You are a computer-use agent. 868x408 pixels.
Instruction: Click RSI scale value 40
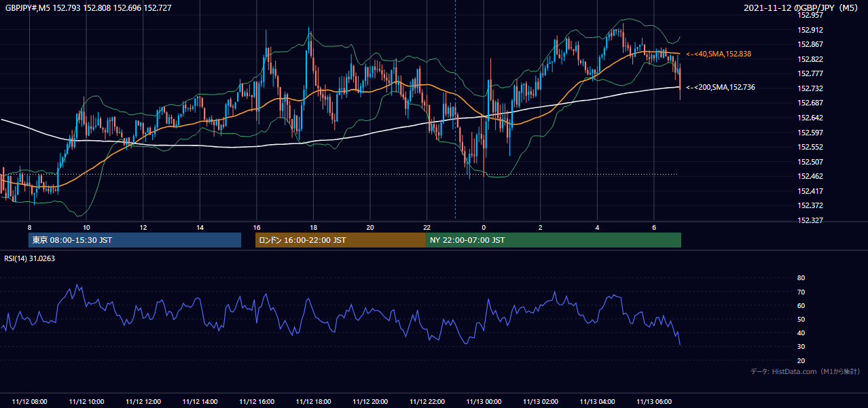tap(801, 333)
